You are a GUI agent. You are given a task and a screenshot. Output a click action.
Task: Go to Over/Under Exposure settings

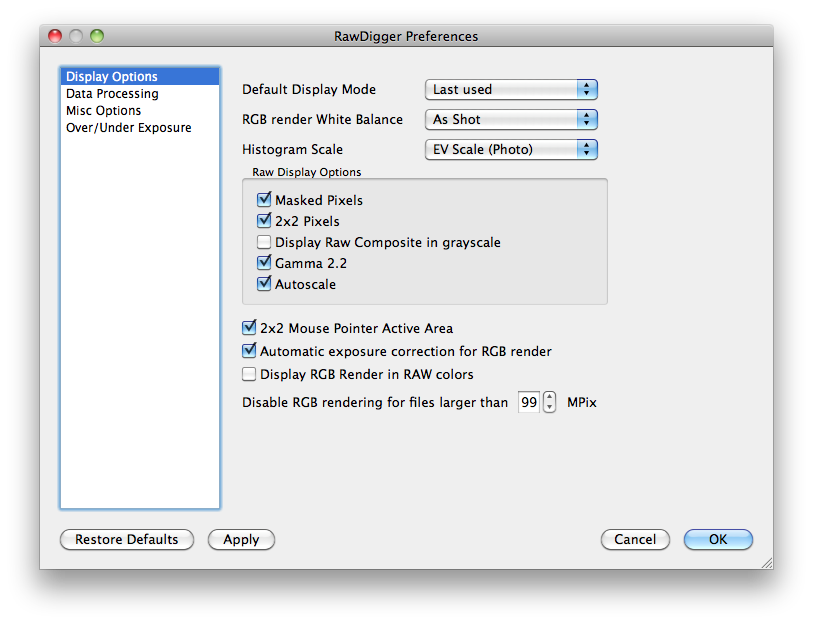[140, 128]
